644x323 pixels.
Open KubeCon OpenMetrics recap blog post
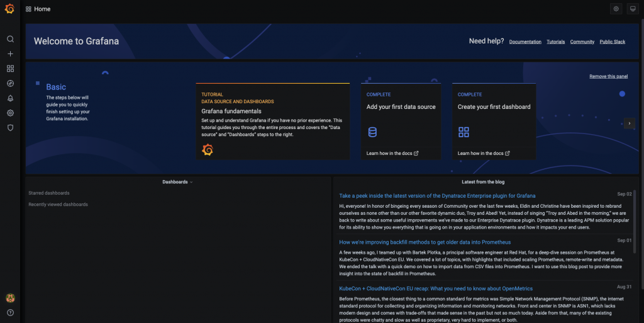click(436, 289)
